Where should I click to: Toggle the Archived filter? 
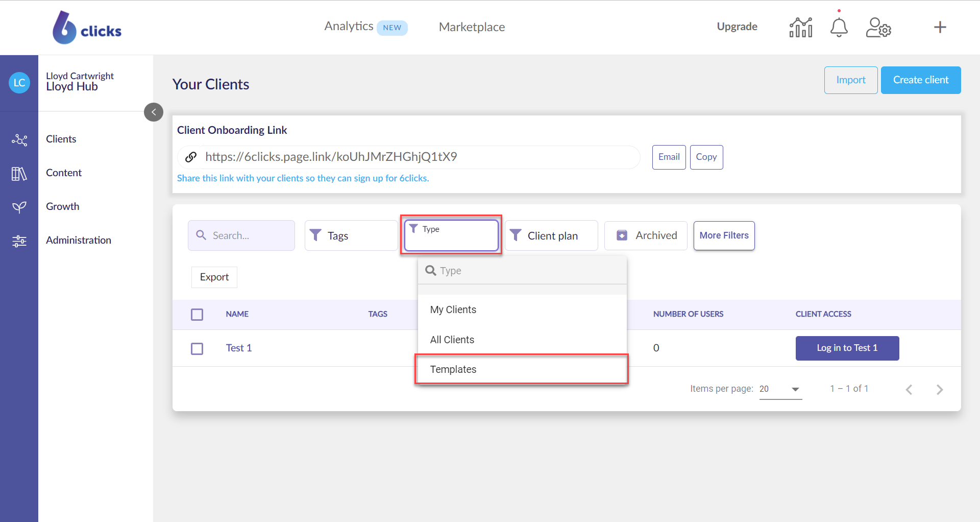[x=646, y=235]
